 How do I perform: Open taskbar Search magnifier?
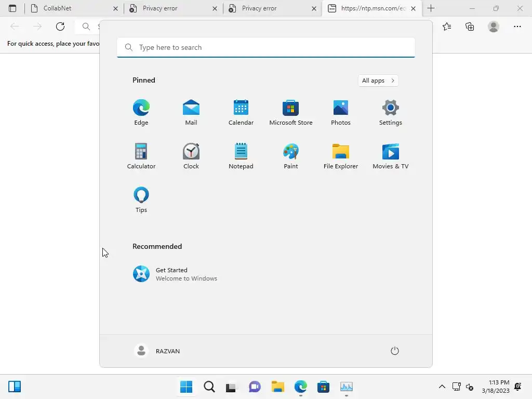click(209, 387)
